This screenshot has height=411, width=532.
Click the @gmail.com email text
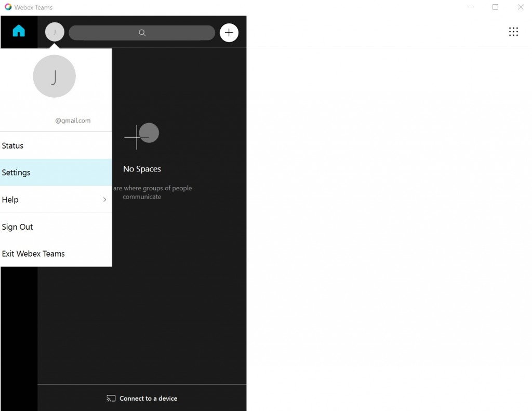point(73,121)
